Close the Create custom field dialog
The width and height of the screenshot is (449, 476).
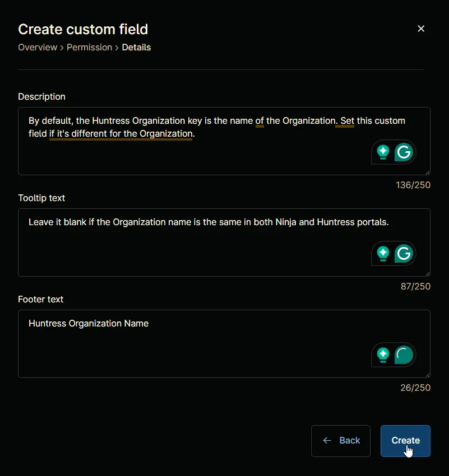tap(421, 29)
